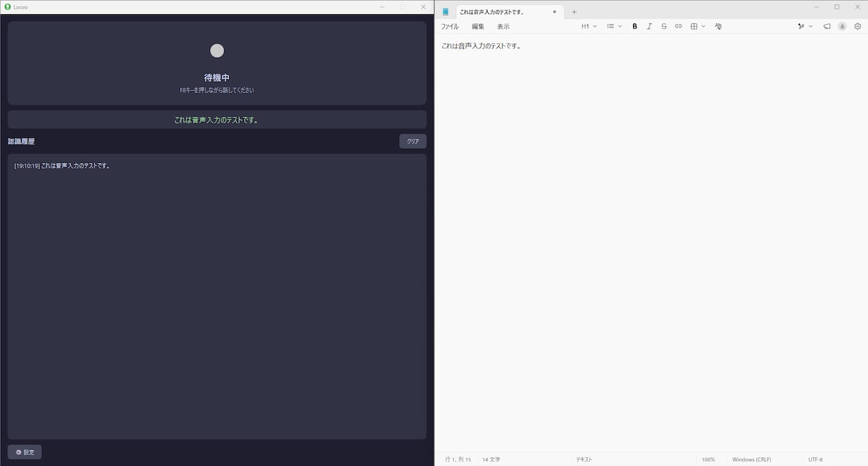Click the 行 1, 列 15 status entry
Image resolution: width=868 pixels, height=466 pixels.
(x=458, y=460)
